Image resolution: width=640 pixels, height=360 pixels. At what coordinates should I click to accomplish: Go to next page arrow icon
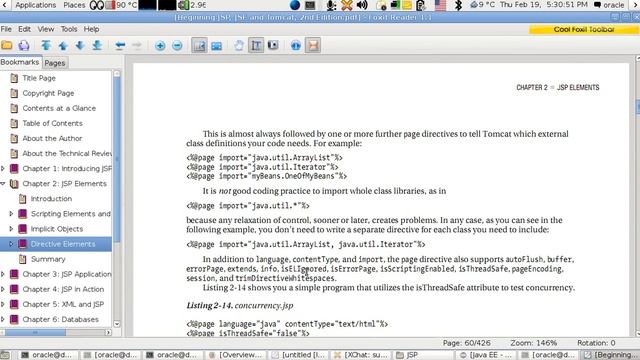tap(80, 45)
